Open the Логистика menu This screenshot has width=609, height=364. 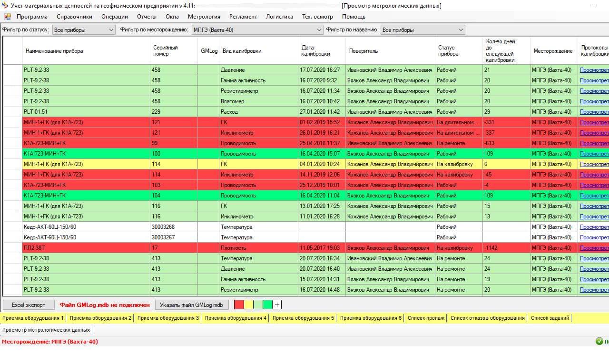point(279,17)
